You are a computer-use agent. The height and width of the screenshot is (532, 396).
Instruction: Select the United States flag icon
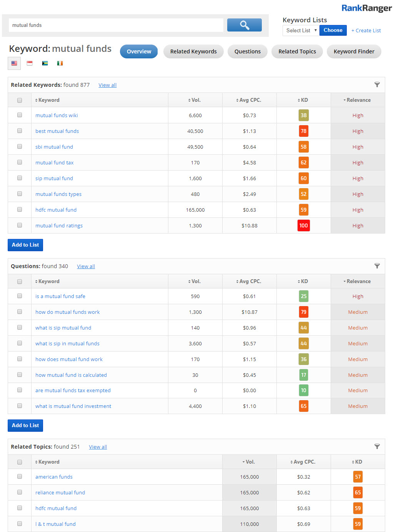(14, 63)
